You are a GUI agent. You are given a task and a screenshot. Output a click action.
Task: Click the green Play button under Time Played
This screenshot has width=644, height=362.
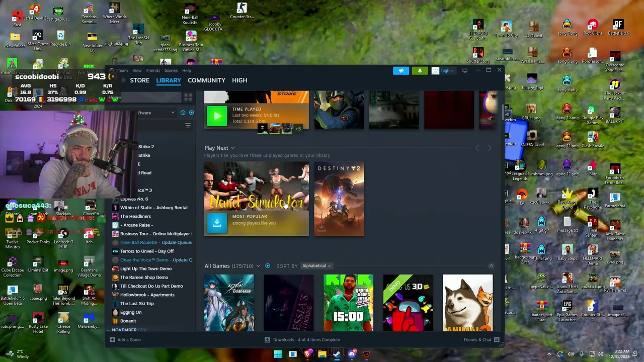point(217,117)
